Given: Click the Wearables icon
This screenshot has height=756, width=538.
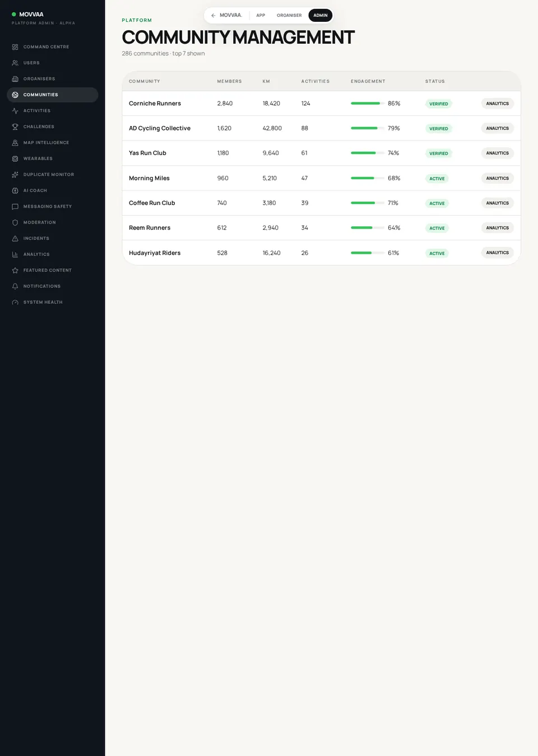Looking at the screenshot, I should pyautogui.click(x=15, y=158).
